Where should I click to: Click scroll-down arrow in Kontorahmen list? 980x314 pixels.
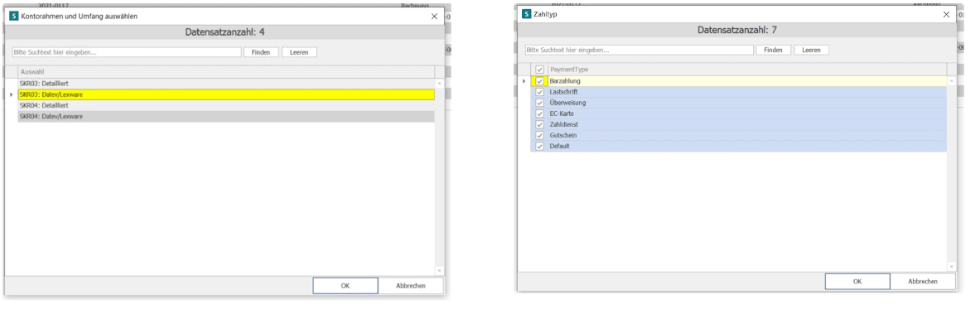click(439, 270)
